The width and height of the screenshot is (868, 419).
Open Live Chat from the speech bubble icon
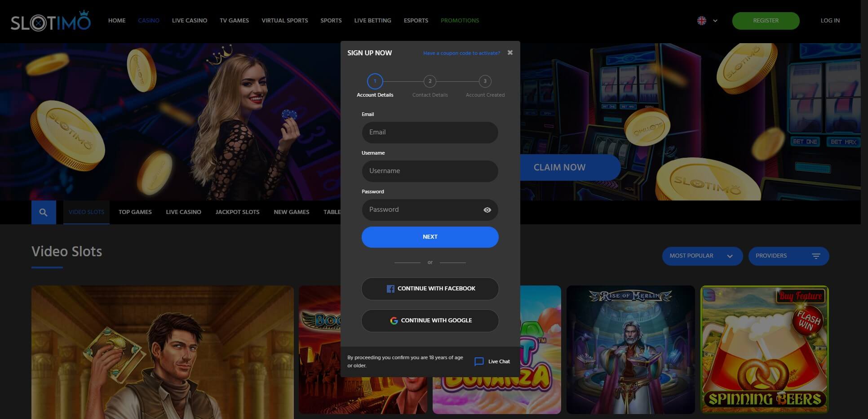[x=479, y=361]
